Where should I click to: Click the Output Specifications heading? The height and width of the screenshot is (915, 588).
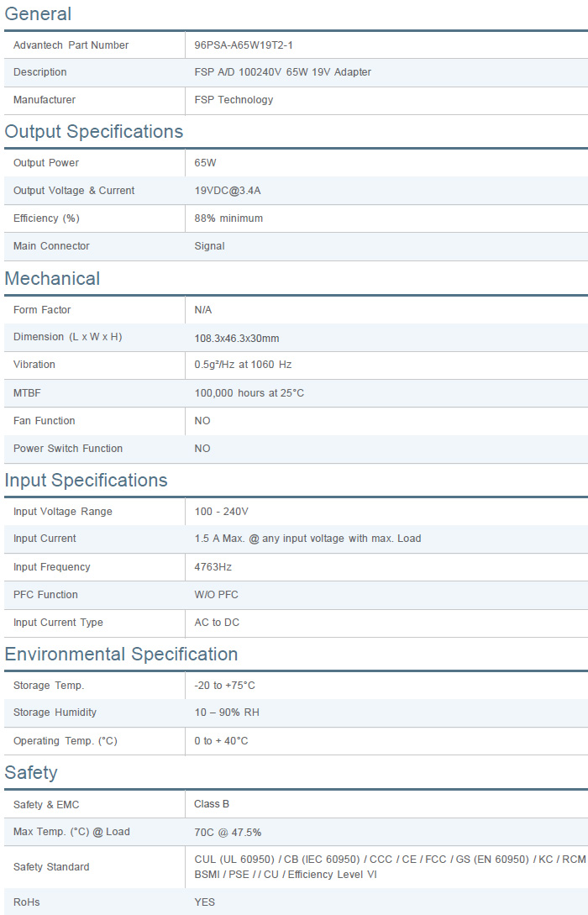click(x=94, y=132)
